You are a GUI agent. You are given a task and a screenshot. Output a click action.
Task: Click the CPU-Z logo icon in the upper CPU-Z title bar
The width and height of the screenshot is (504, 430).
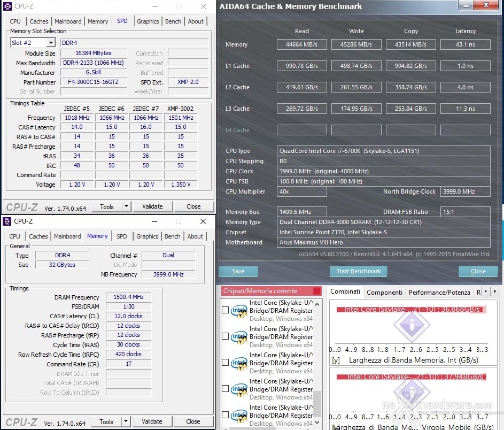7,6
